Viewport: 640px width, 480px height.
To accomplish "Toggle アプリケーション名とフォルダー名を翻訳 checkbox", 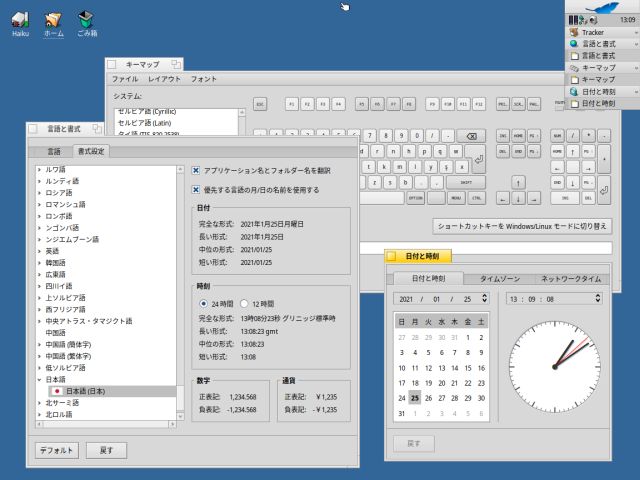I will coord(197,171).
